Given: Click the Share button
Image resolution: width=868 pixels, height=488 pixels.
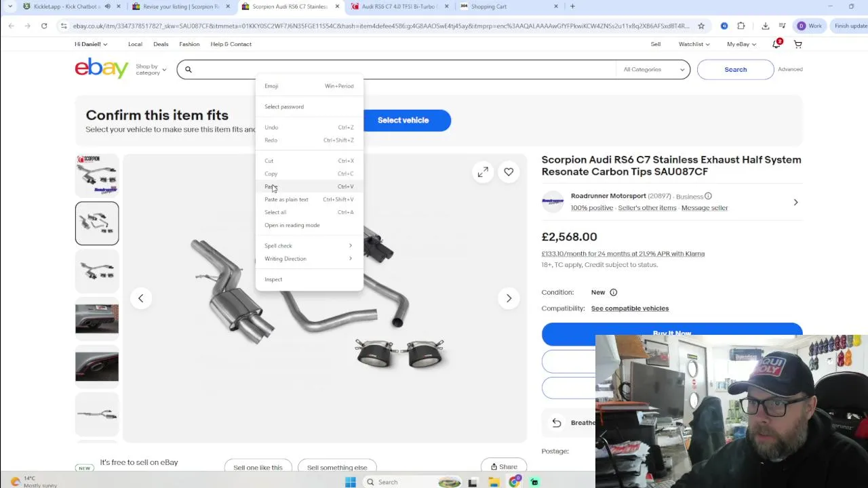Looking at the screenshot, I should pyautogui.click(x=504, y=466).
